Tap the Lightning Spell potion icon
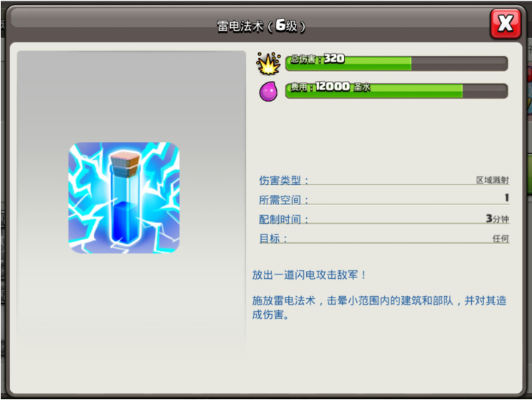This screenshot has height=400, width=532. (x=124, y=198)
